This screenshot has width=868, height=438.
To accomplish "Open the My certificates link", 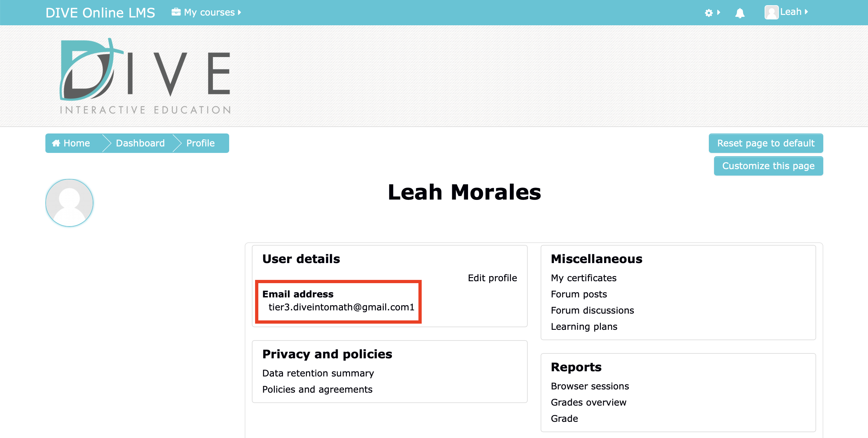I will (583, 278).
